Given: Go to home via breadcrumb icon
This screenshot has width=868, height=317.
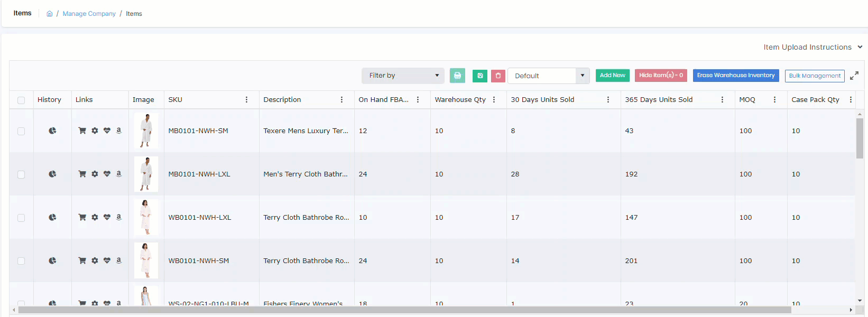Looking at the screenshot, I should coord(49,14).
